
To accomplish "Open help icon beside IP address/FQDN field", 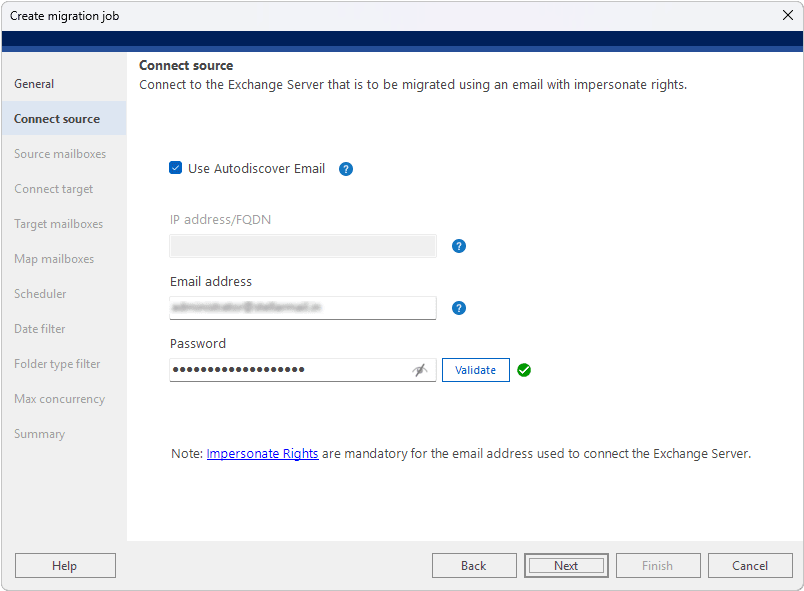I will (458, 246).
